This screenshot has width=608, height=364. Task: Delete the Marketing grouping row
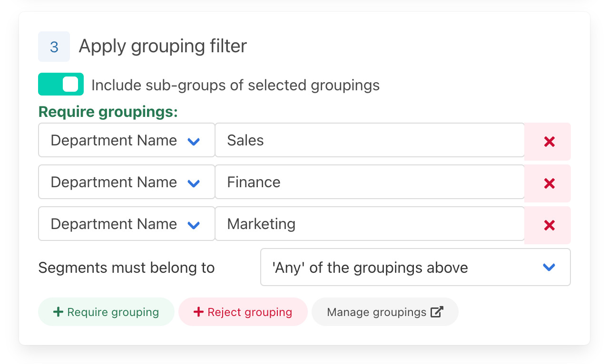tap(549, 225)
